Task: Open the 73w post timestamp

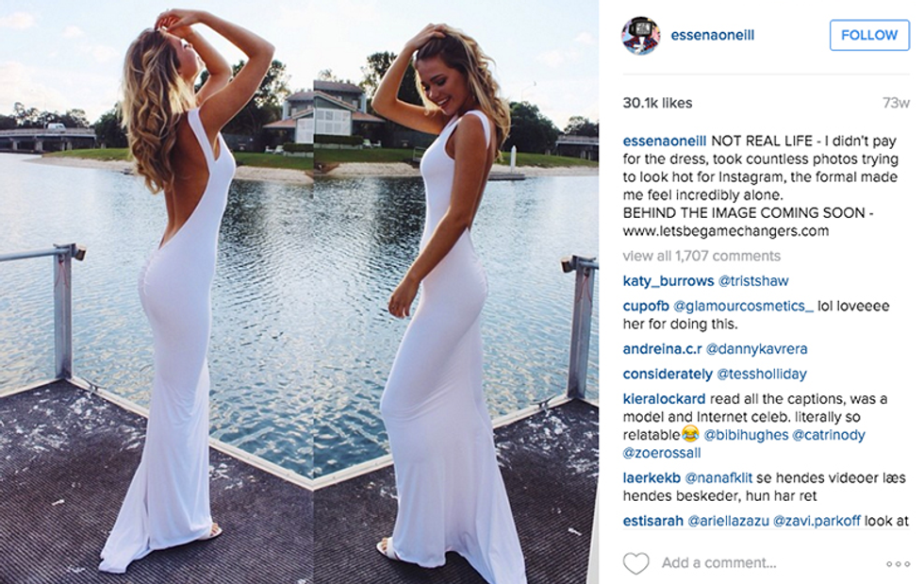Action: (896, 103)
